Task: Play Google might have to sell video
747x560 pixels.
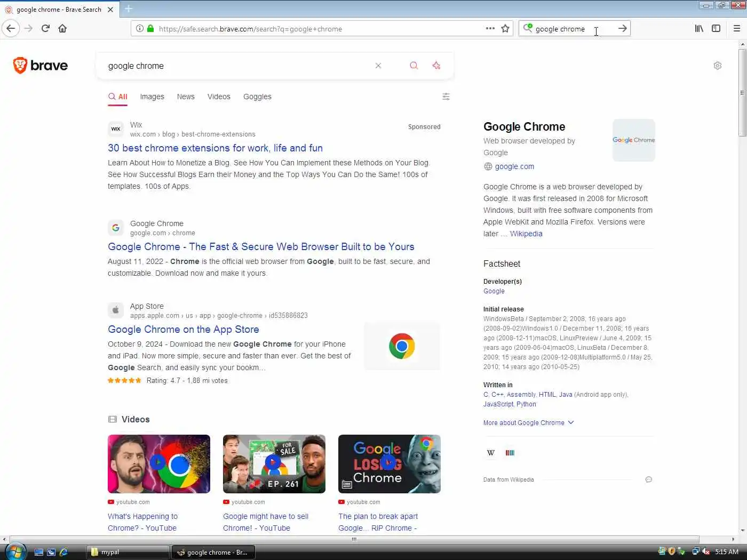Action: click(x=274, y=463)
